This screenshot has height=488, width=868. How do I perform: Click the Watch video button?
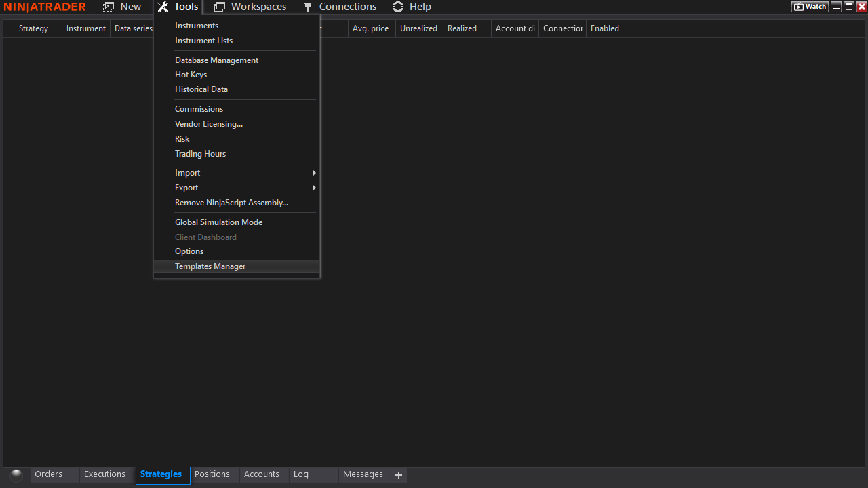point(810,7)
